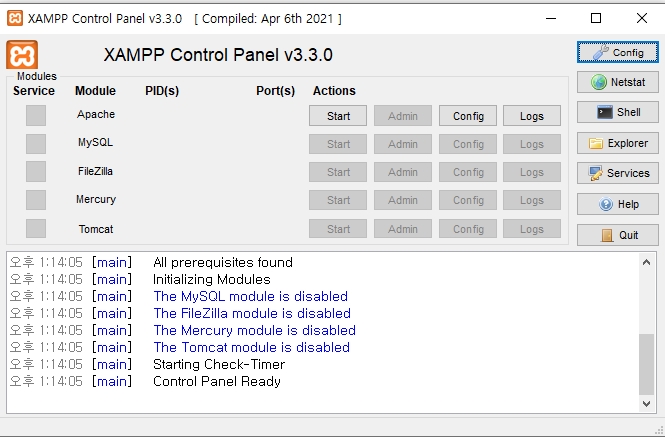The image size is (665, 437).
Task: Select the MySQL module label
Action: point(95,143)
